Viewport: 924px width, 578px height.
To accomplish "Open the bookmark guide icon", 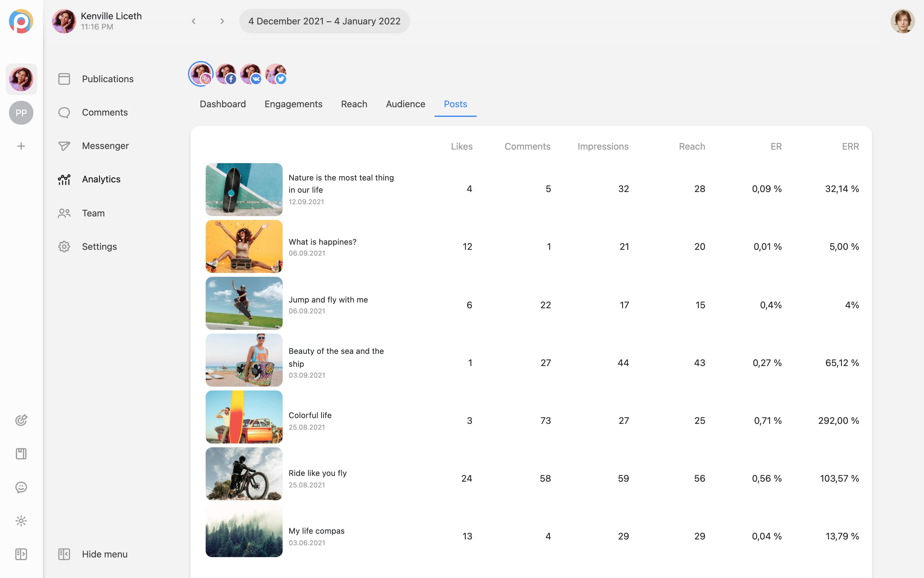I will 21,454.
